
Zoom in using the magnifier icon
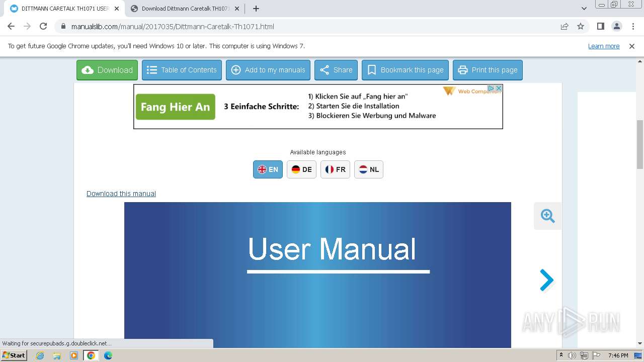547,216
